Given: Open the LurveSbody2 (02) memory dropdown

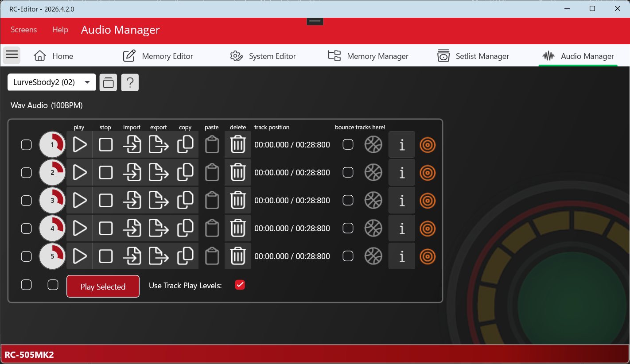Looking at the screenshot, I should (x=52, y=82).
